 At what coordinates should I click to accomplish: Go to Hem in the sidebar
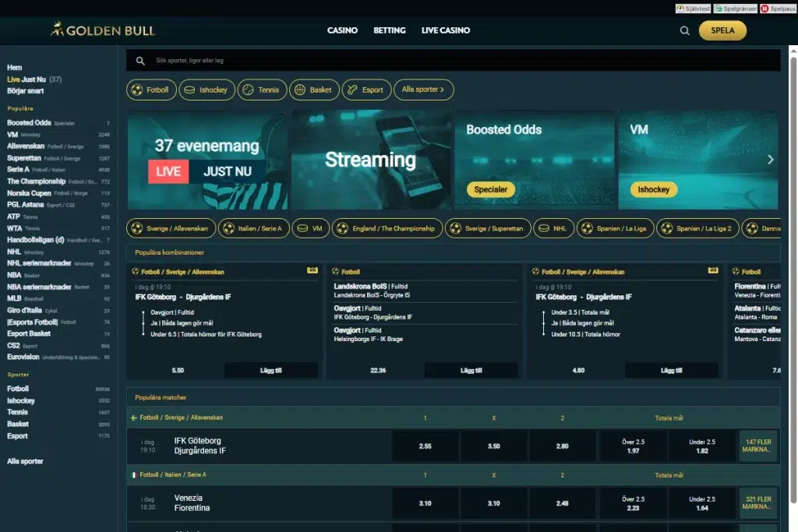click(14, 68)
